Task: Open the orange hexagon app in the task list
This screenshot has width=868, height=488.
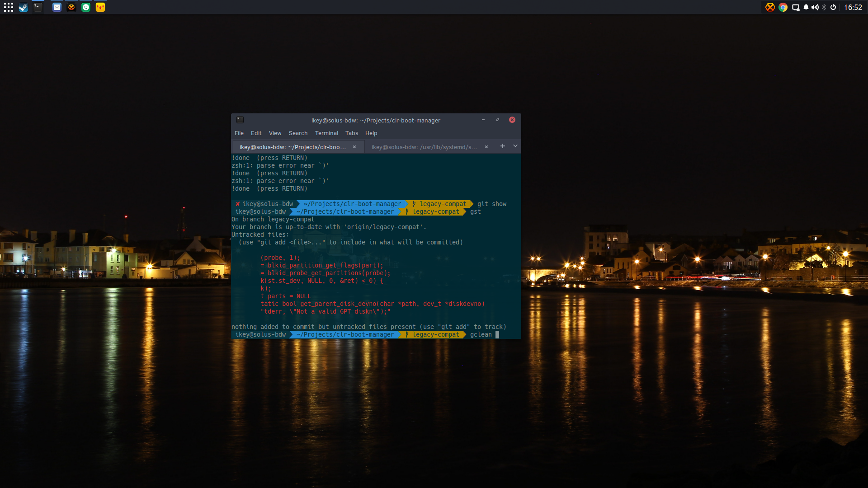Action: click(x=71, y=7)
